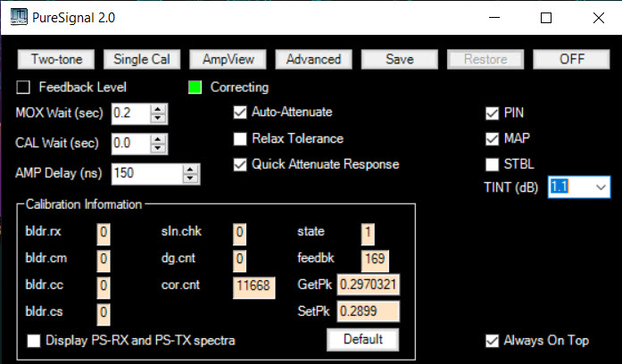The width and height of the screenshot is (622, 364).
Task: Click the feedbk value 169
Action: (x=375, y=260)
